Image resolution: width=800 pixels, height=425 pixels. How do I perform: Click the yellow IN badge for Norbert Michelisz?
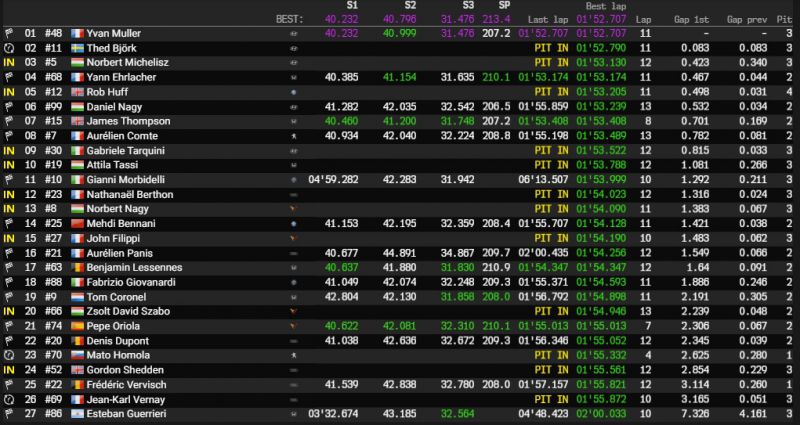[9, 63]
